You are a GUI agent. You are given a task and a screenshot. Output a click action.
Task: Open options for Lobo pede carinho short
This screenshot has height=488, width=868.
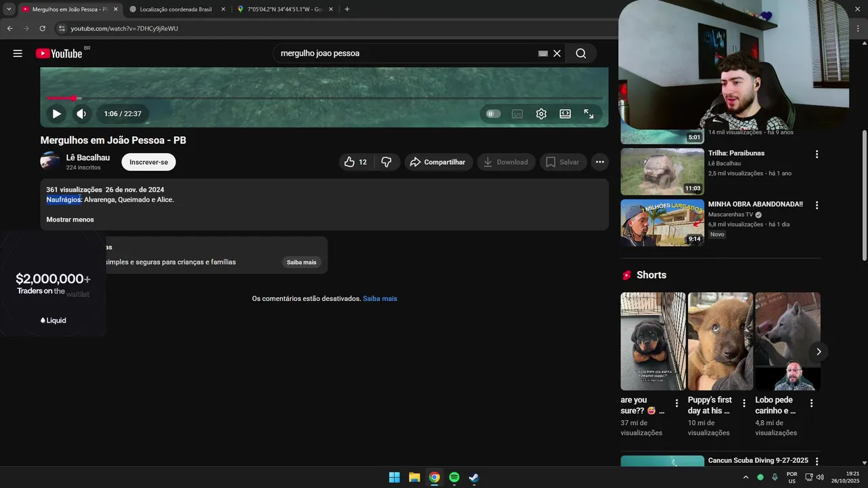(811, 403)
